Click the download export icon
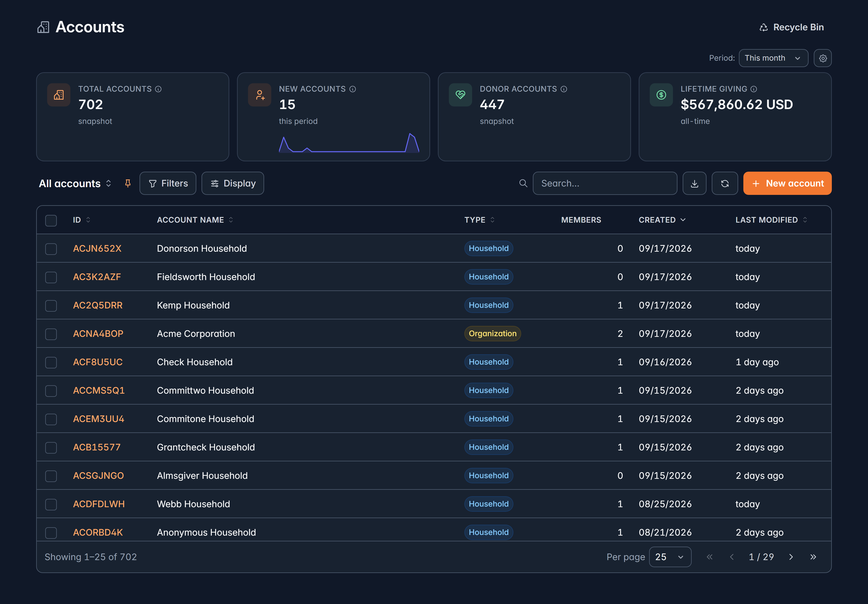The image size is (868, 604). click(x=694, y=183)
